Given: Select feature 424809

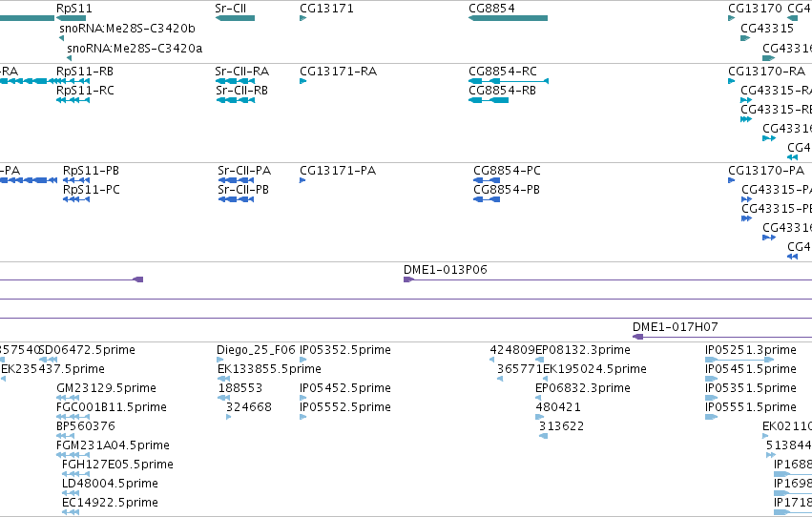Looking at the screenshot, I should [512, 350].
